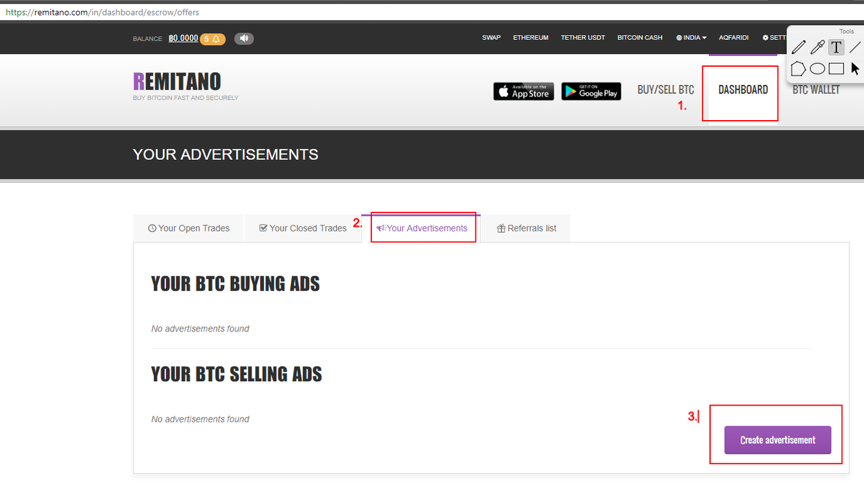Select the Rectangle shape tool
864x504 pixels.
[836, 68]
